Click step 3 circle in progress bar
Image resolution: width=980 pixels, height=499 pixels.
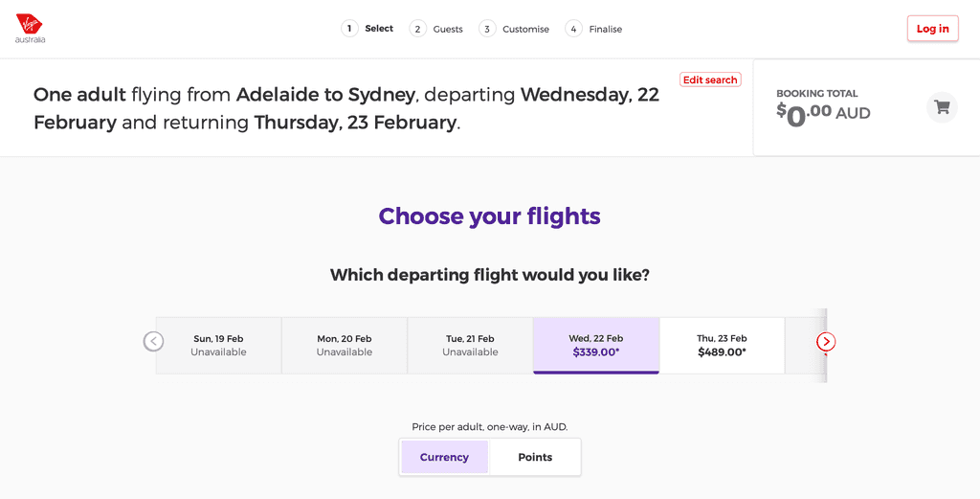click(487, 29)
